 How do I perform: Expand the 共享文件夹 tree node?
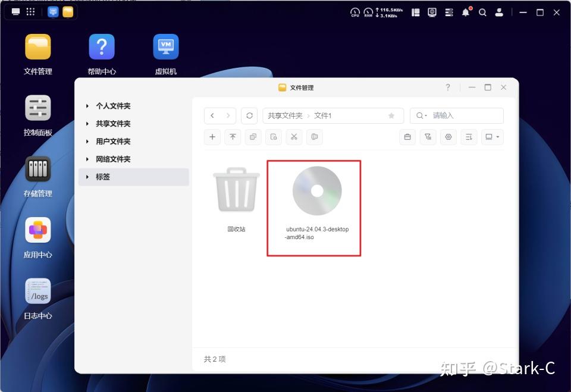(87, 124)
